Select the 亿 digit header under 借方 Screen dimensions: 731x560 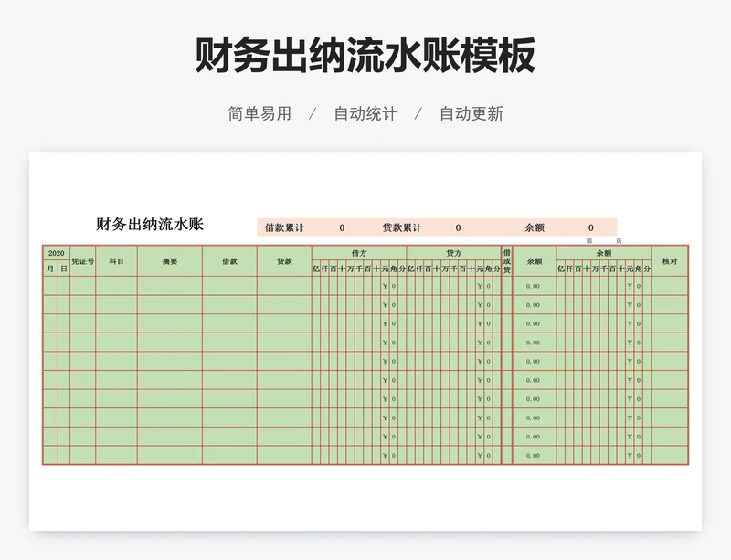point(316,269)
